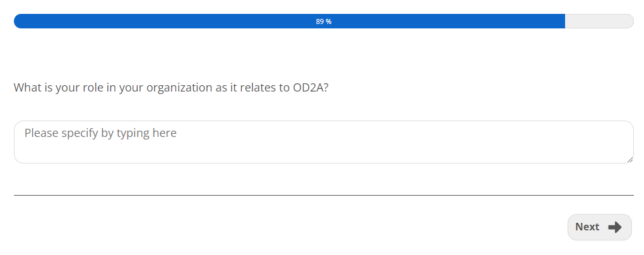644x255 pixels.
Task: Click the question text about your OD2A role
Action: 170,88
